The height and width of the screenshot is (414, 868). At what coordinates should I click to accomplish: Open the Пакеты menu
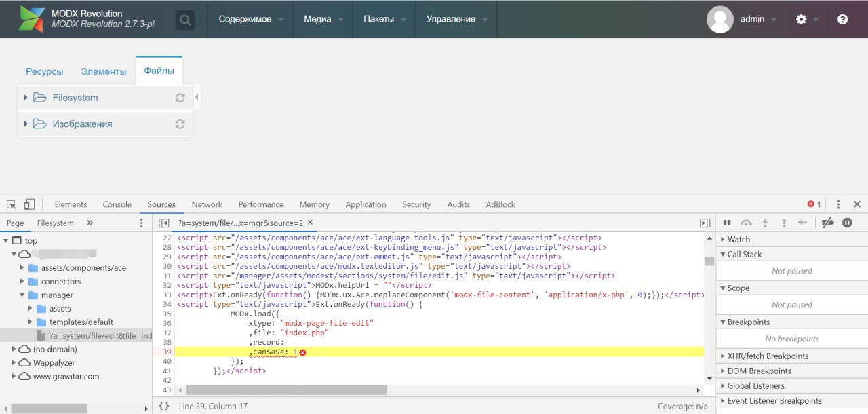(384, 19)
